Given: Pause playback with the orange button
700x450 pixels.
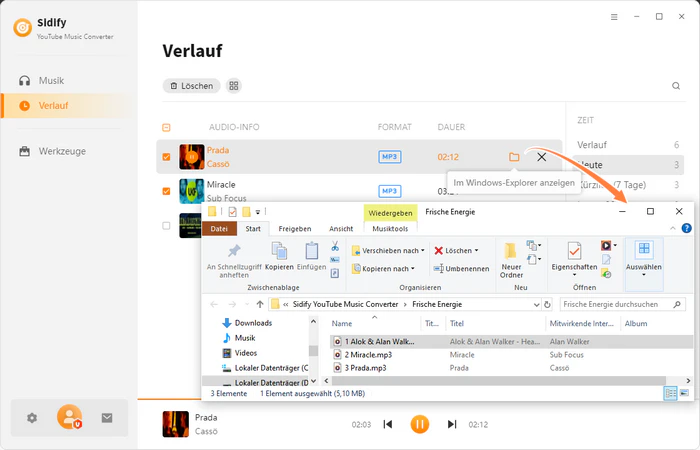Looking at the screenshot, I should pyautogui.click(x=420, y=424).
